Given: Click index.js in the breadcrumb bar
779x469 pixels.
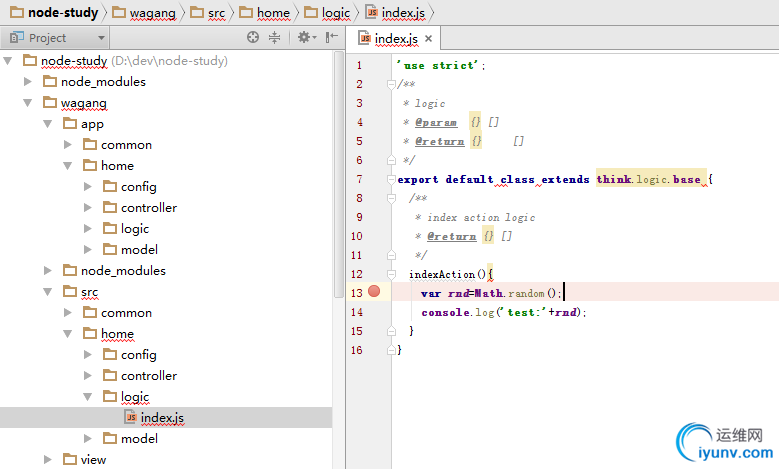Looking at the screenshot, I should coord(396,12).
